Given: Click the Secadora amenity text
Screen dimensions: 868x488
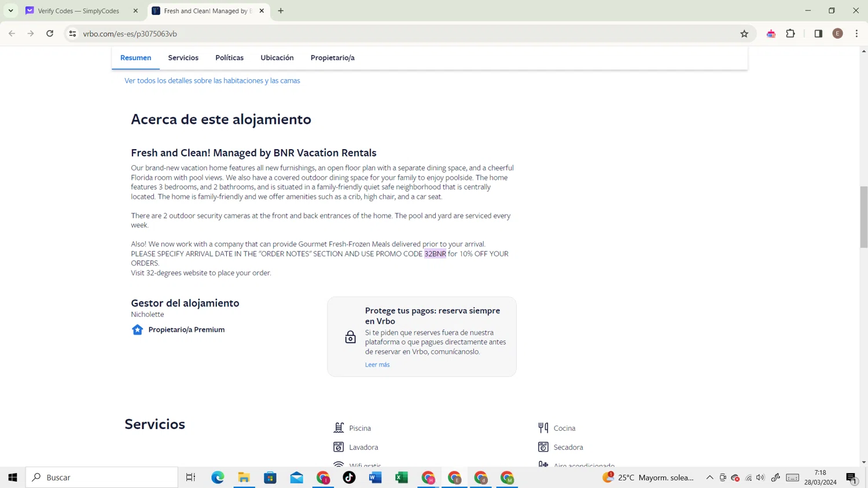Looking at the screenshot, I should point(568,448).
